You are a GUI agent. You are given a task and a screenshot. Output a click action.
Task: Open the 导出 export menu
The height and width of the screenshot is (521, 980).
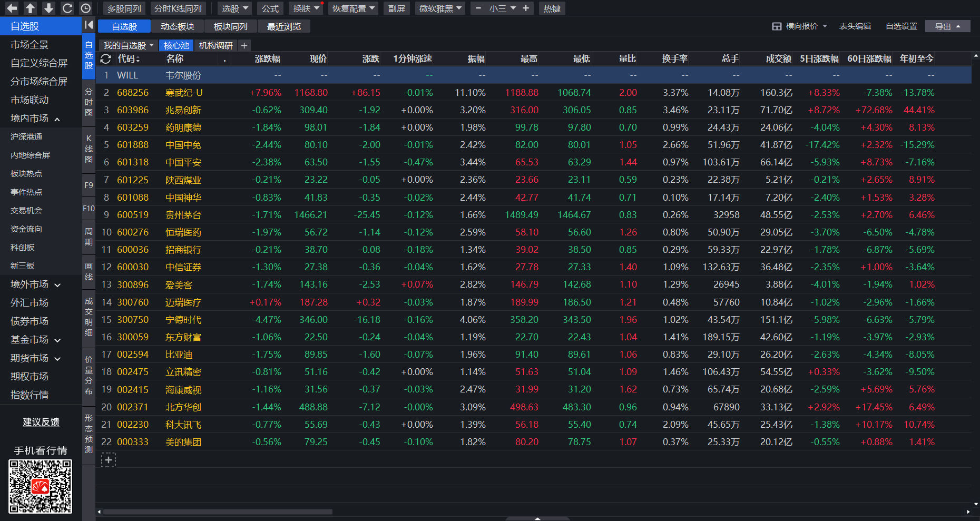(x=947, y=26)
